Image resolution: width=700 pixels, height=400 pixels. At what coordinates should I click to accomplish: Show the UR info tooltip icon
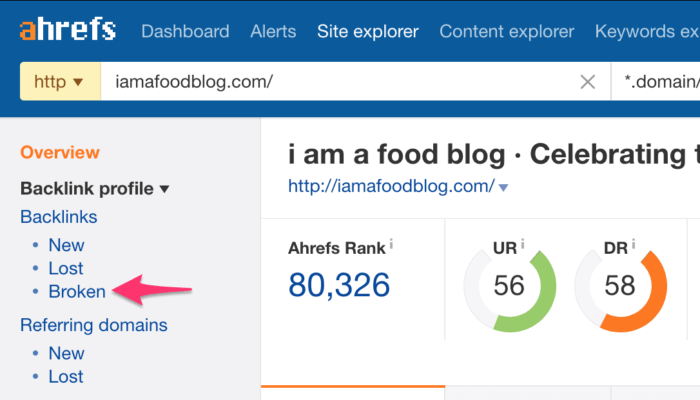point(522,244)
